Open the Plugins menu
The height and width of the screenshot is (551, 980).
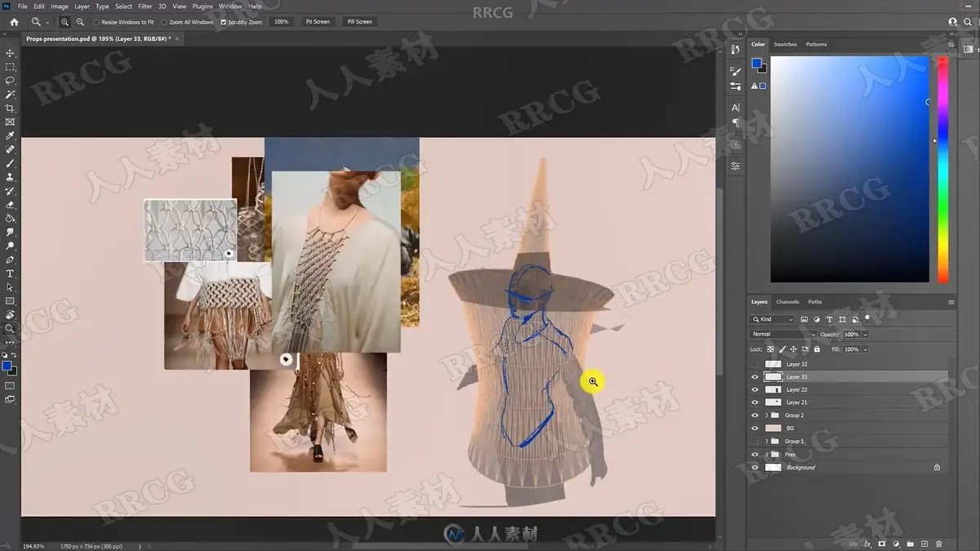pyautogui.click(x=203, y=7)
